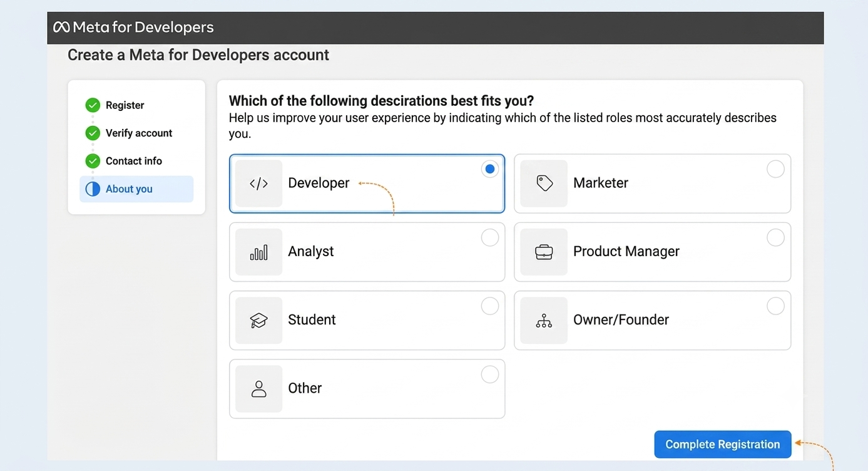Pick the Owner/Founder radio button

[775, 306]
